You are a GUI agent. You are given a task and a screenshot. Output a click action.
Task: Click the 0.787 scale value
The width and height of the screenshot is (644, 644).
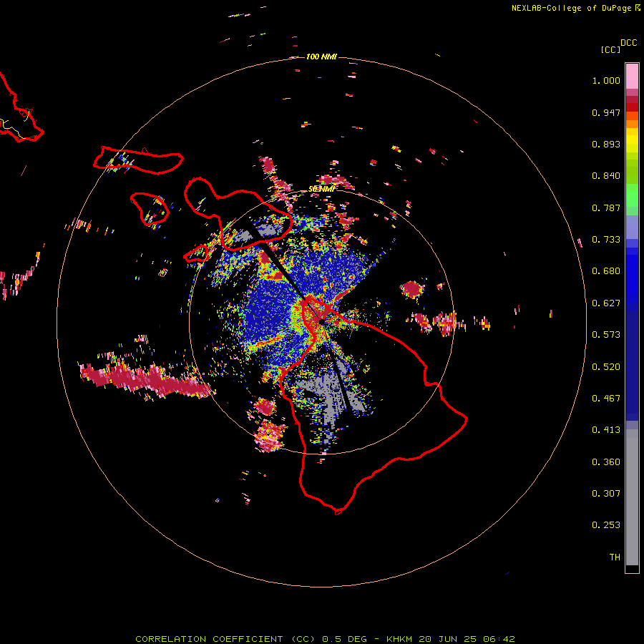tap(606, 208)
